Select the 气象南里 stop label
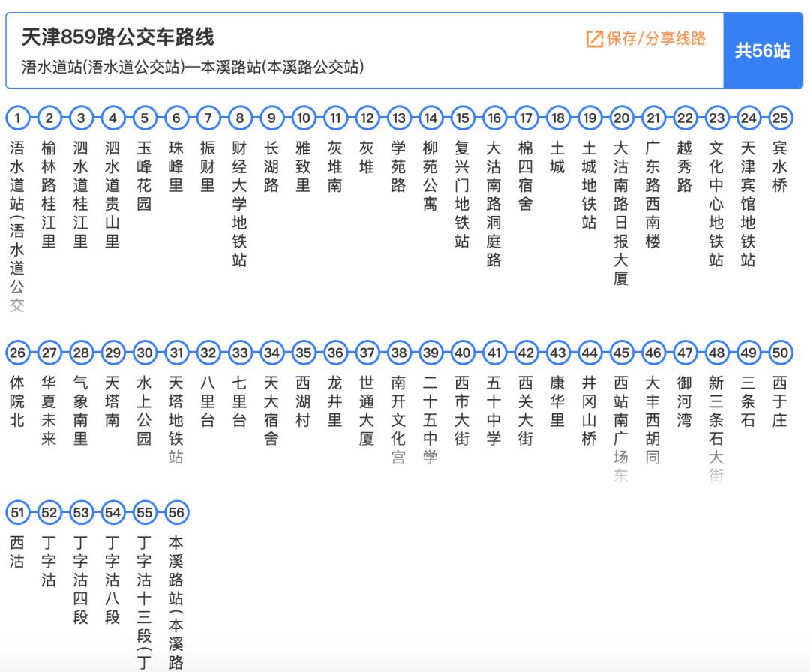 point(81,410)
